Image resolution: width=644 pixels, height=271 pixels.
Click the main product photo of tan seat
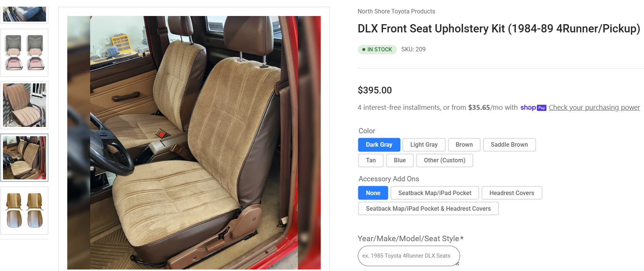(194, 143)
